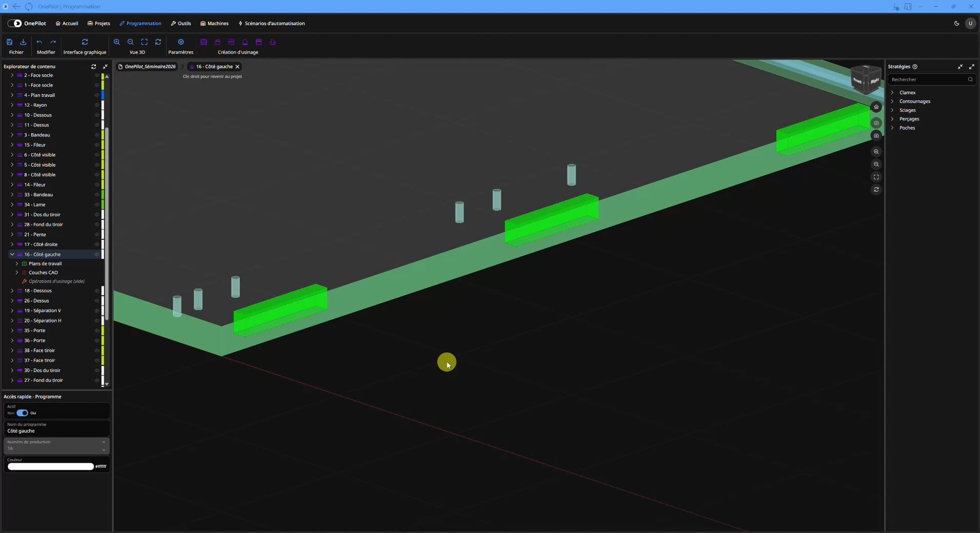
Task: Toggle the Actif switch
Action: pyautogui.click(x=22, y=413)
